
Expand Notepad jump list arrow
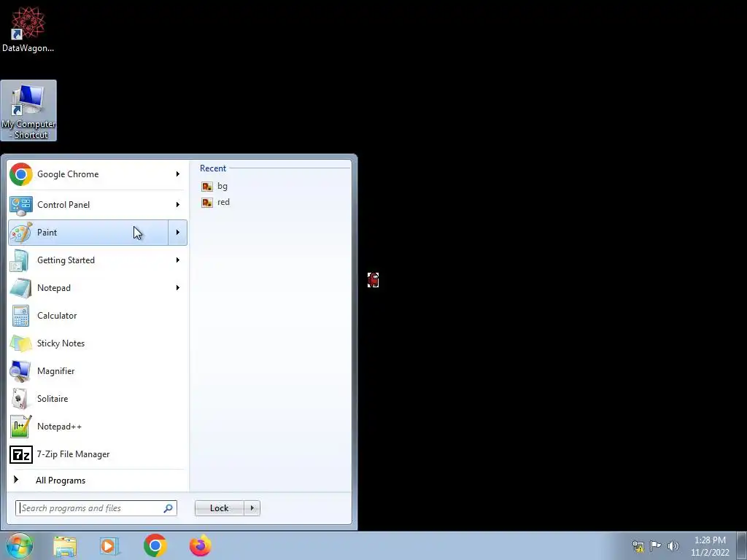pos(178,287)
